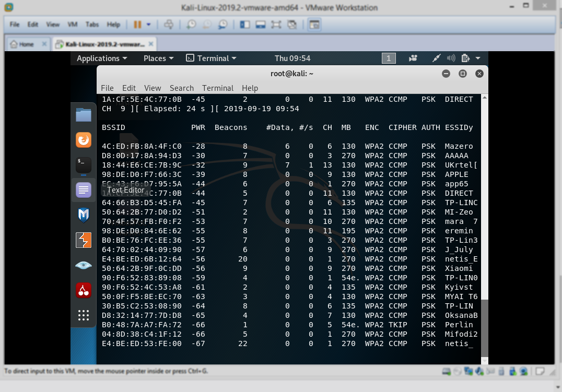Viewport: 562px width, 392px height.
Task: Launch Firefox from the Kali dock
Action: (x=84, y=140)
